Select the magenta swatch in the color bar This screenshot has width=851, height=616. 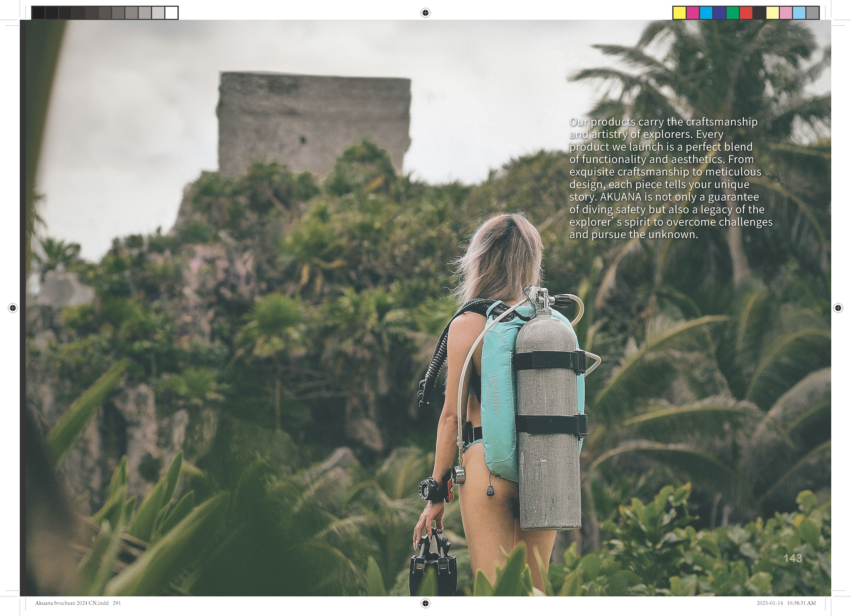pos(693,13)
